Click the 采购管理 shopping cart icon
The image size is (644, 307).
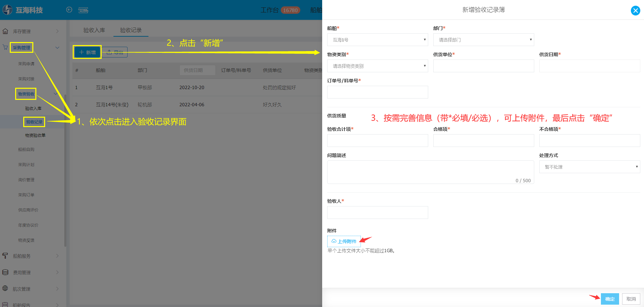5,47
